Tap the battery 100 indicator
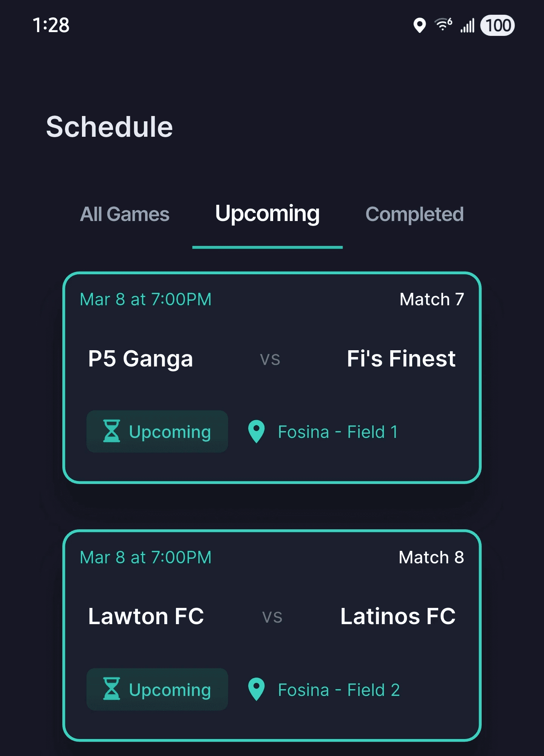This screenshot has width=544, height=756. point(498,26)
